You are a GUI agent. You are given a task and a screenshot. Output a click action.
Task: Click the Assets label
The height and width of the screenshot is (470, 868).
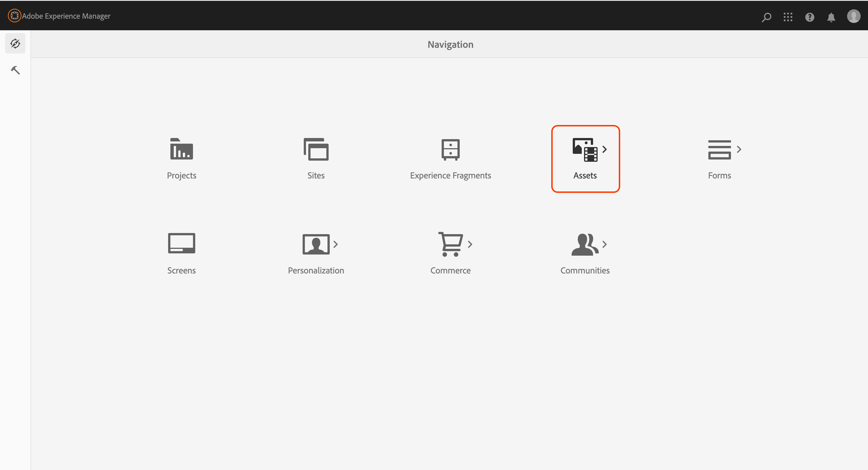pos(585,175)
